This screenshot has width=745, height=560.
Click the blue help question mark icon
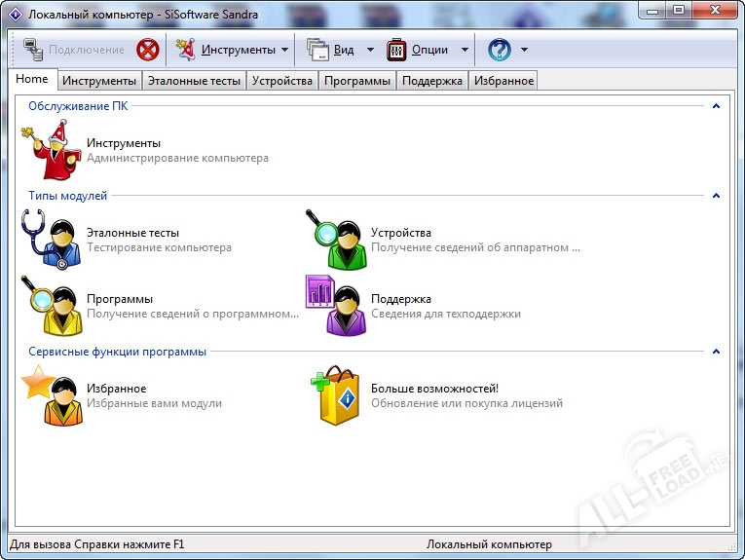(499, 50)
